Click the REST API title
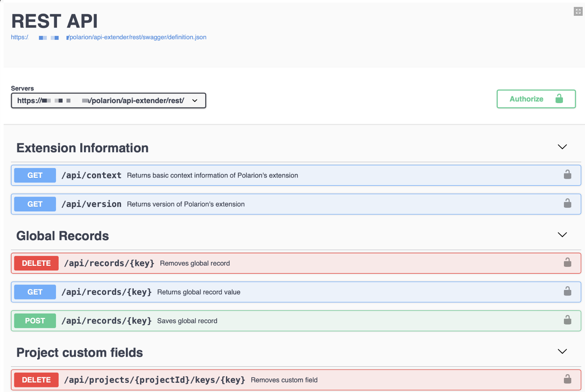Viewport: 585px width, 392px height. 54,21
